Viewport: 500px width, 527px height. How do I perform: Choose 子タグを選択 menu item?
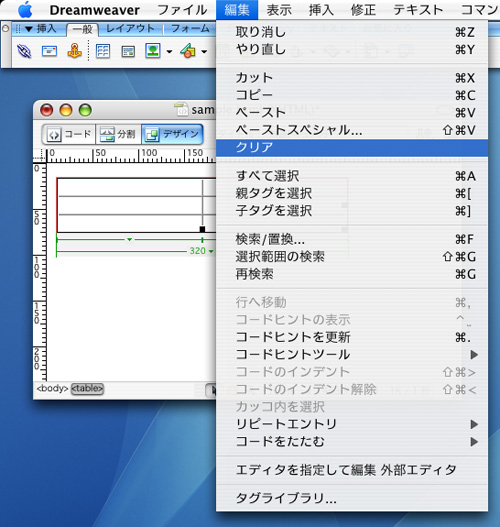coord(352,211)
